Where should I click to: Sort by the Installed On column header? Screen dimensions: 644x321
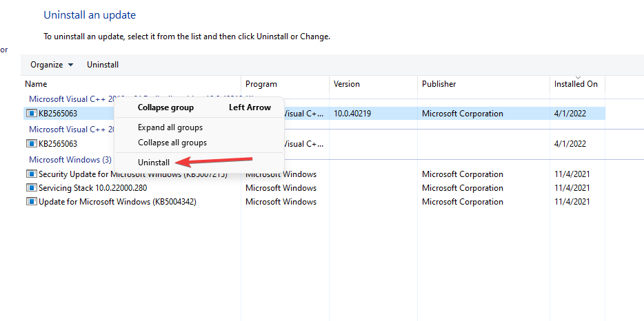(576, 84)
